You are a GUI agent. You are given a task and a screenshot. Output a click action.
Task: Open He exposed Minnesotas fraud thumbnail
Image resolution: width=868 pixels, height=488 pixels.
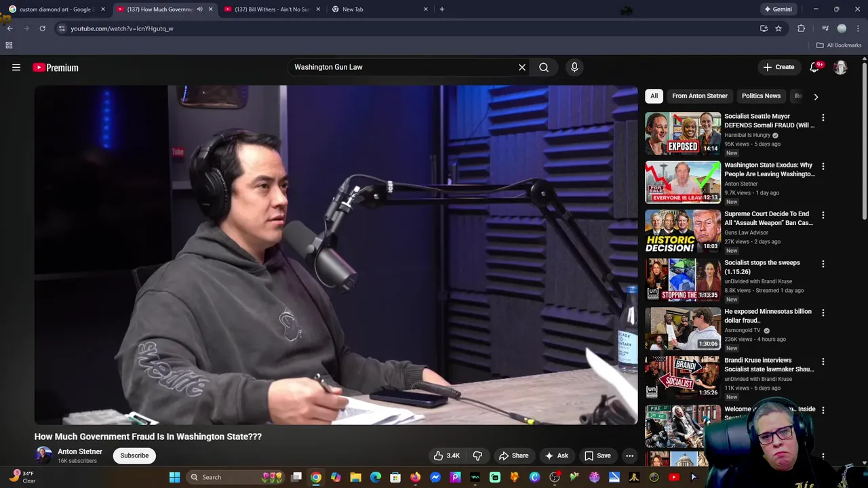(682, 329)
